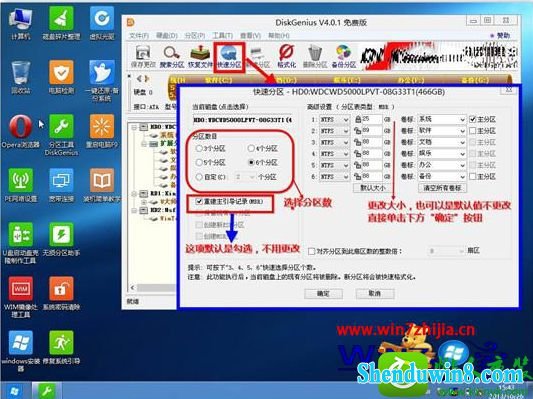The width and height of the screenshot is (533, 399).
Task: Click the 删除分区 (Delete partition) toolbar icon
Action: 315,56
